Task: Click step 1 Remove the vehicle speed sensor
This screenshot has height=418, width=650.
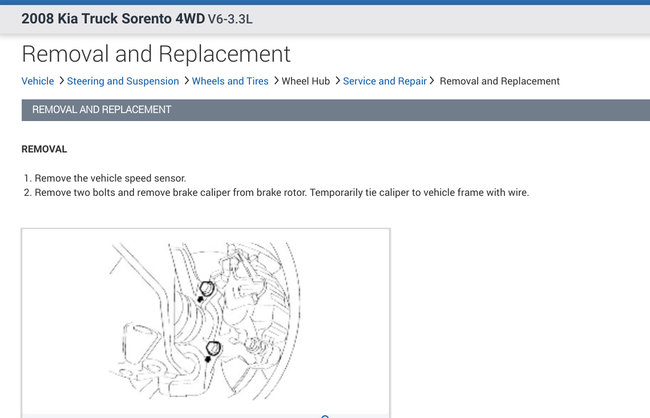Action: (110, 178)
